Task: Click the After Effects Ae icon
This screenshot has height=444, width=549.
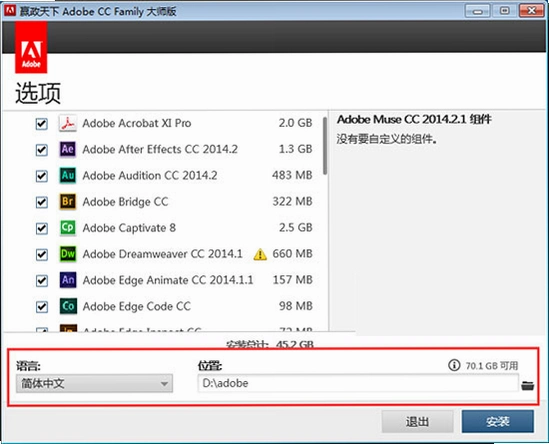Action: (x=68, y=150)
